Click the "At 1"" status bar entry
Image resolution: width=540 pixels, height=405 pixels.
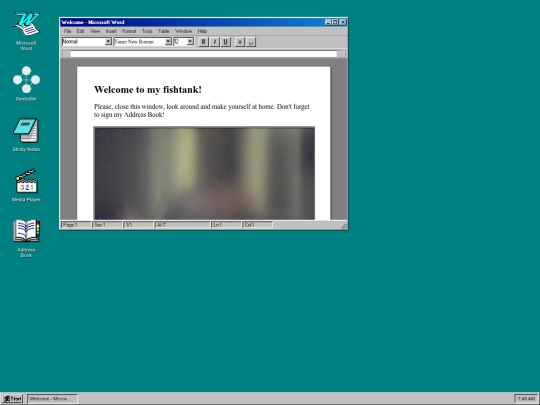coord(182,225)
